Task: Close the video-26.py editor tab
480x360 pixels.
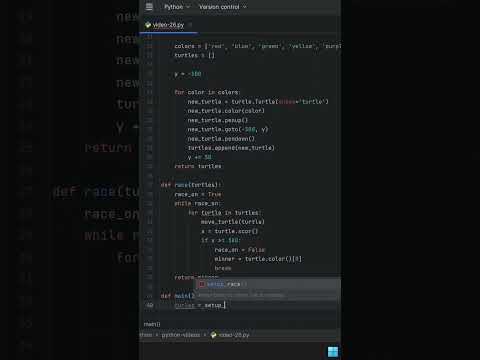Action: point(190,25)
